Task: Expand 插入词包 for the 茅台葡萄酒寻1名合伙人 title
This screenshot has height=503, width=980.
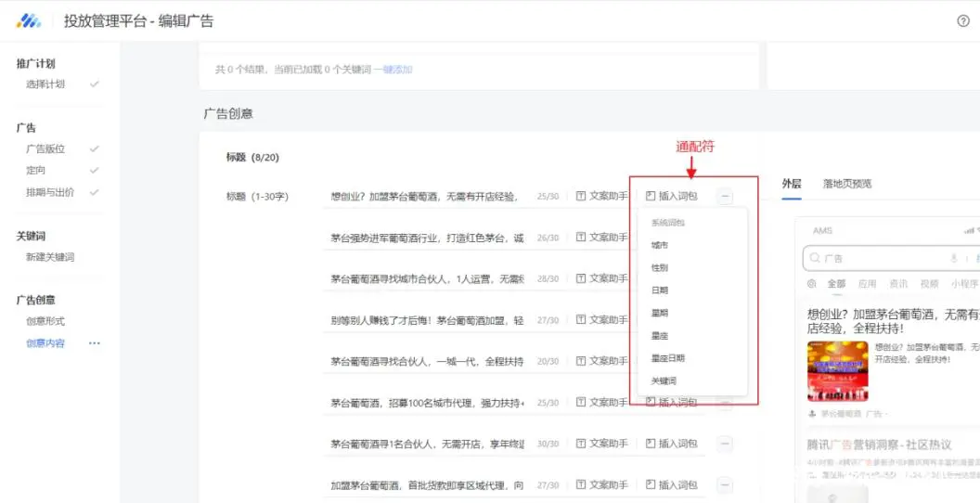Action: (x=671, y=444)
